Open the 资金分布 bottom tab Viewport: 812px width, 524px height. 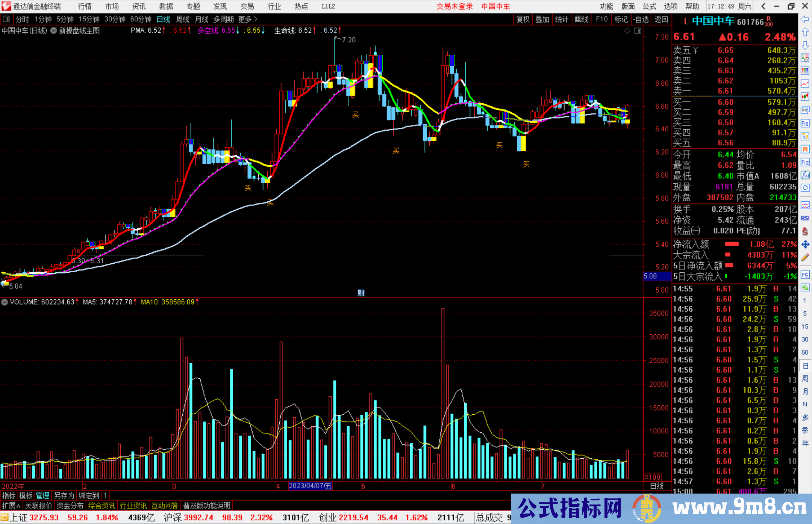70,506
